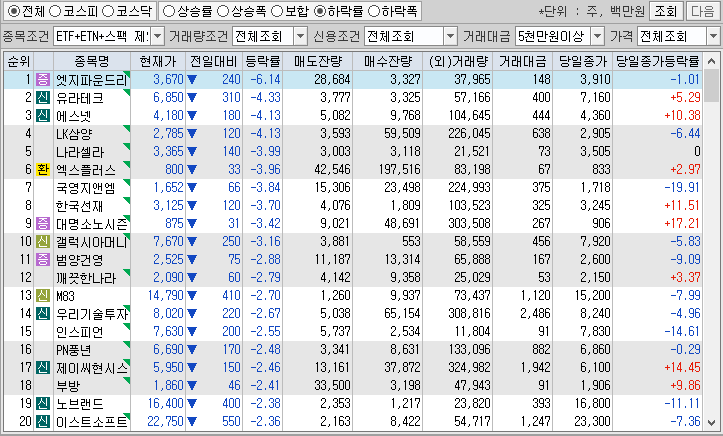Click the 신 badge for 제이씨현시스
This screenshot has height=436, width=723.
click(43, 367)
